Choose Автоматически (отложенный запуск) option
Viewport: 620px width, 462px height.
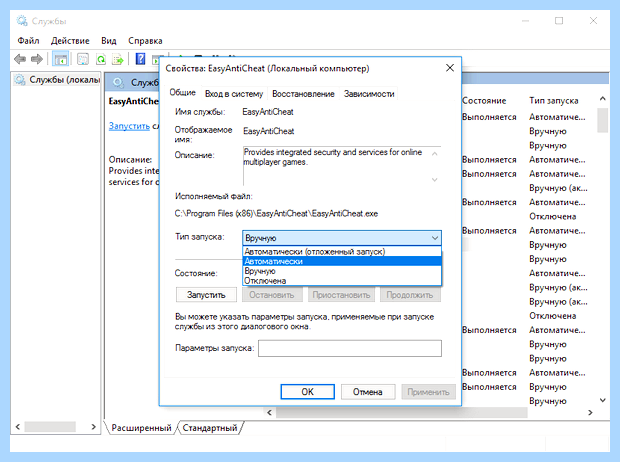tap(342, 252)
